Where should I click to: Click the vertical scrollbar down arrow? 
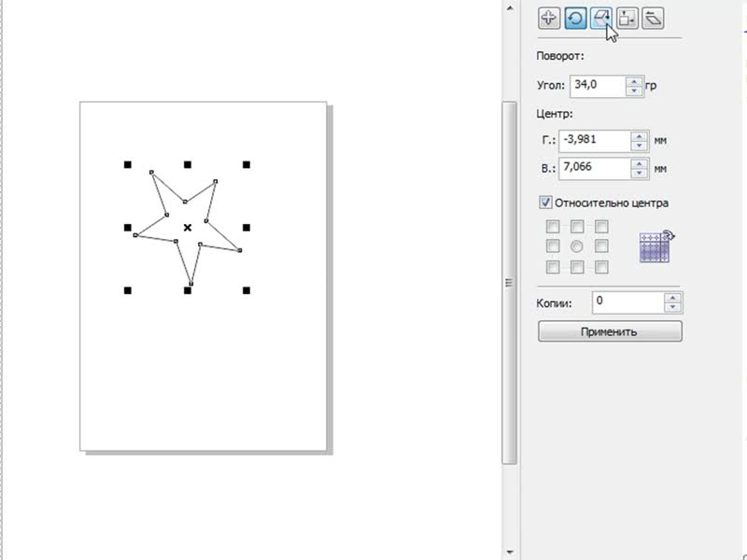tap(510, 553)
